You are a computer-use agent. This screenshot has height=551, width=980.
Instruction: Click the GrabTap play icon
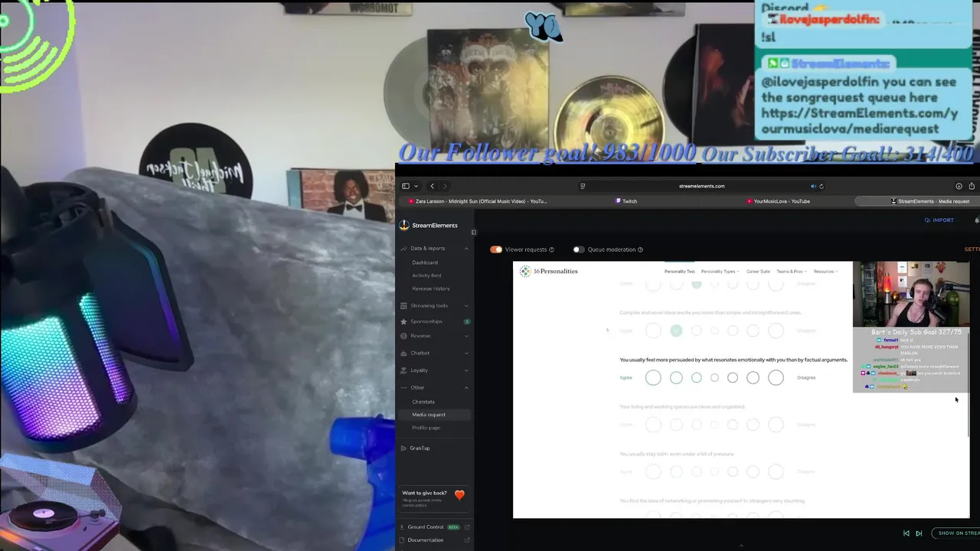point(403,448)
